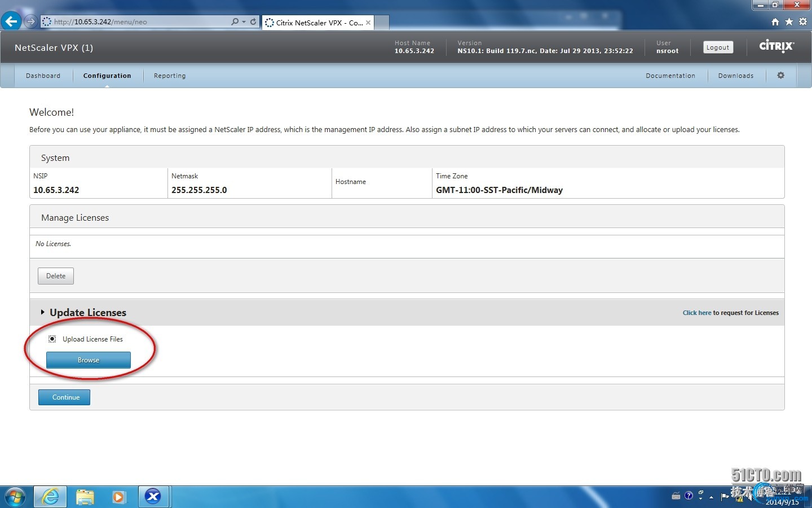Click the NSIP value 10.65.3.242

pyautogui.click(x=56, y=190)
